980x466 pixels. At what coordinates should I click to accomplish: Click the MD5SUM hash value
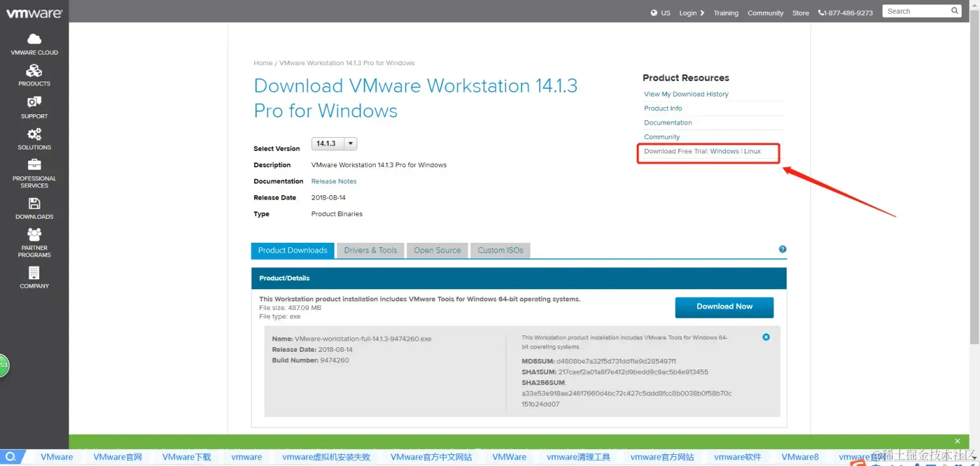click(x=616, y=362)
